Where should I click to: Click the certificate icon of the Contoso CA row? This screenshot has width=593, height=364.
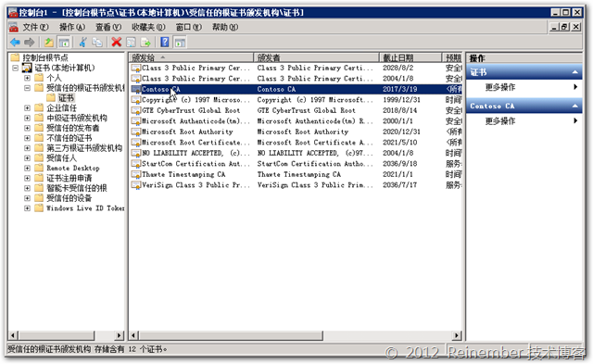pyautogui.click(x=135, y=89)
